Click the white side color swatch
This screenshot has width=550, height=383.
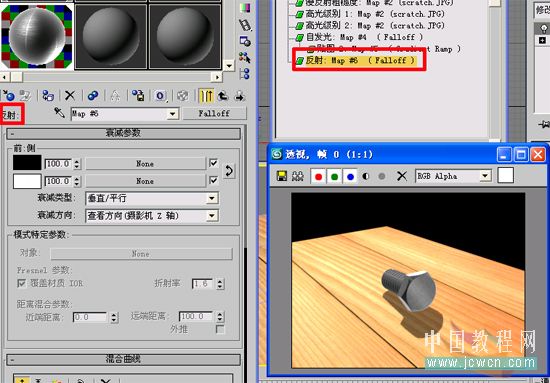[x=27, y=181]
